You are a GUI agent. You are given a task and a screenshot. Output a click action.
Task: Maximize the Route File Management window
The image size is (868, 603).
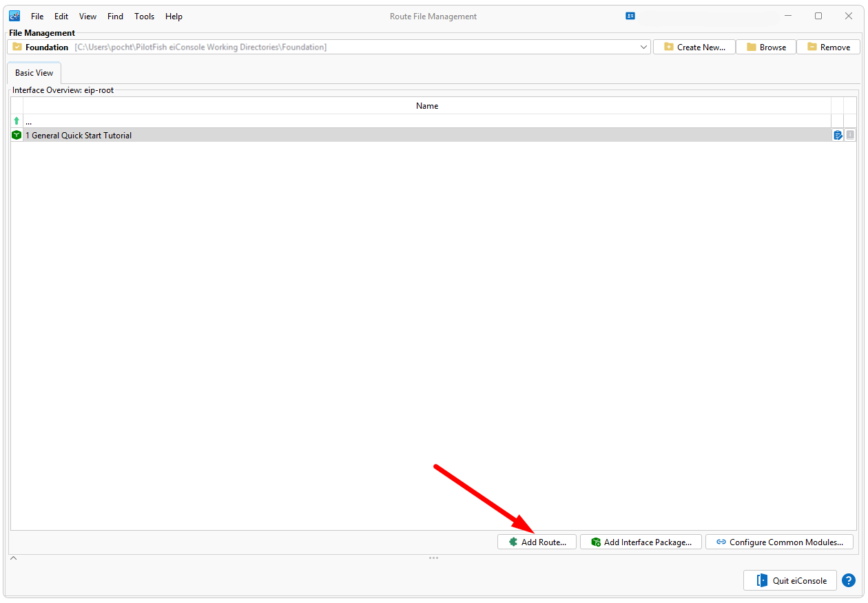(x=818, y=16)
